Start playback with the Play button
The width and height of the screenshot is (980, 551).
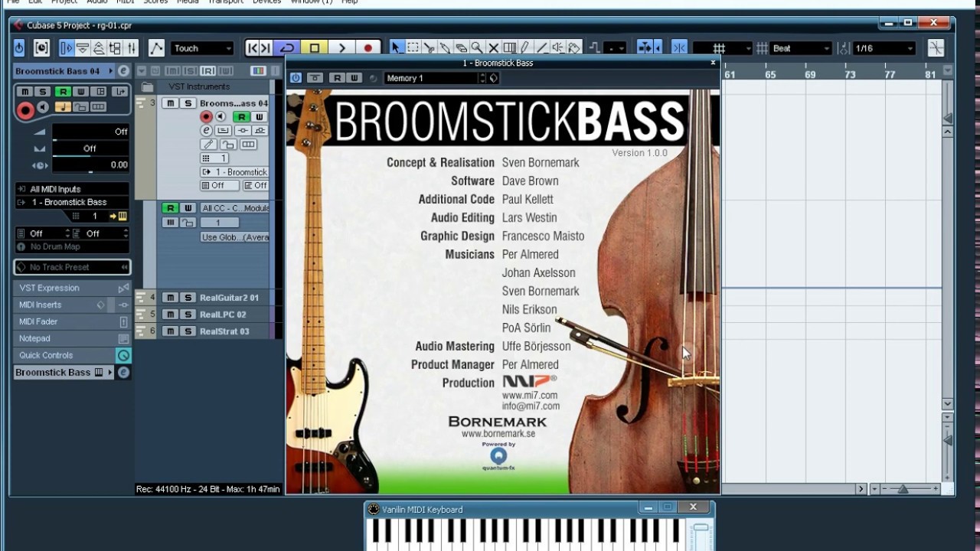point(341,48)
